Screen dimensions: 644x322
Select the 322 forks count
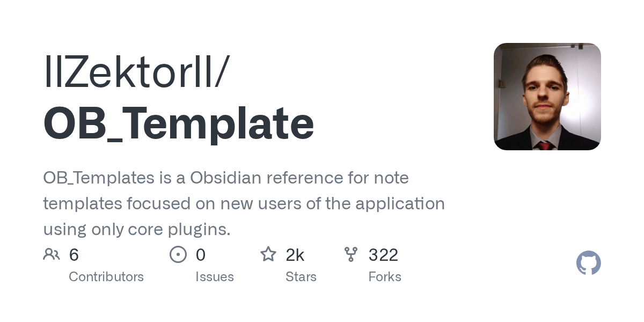[383, 255]
